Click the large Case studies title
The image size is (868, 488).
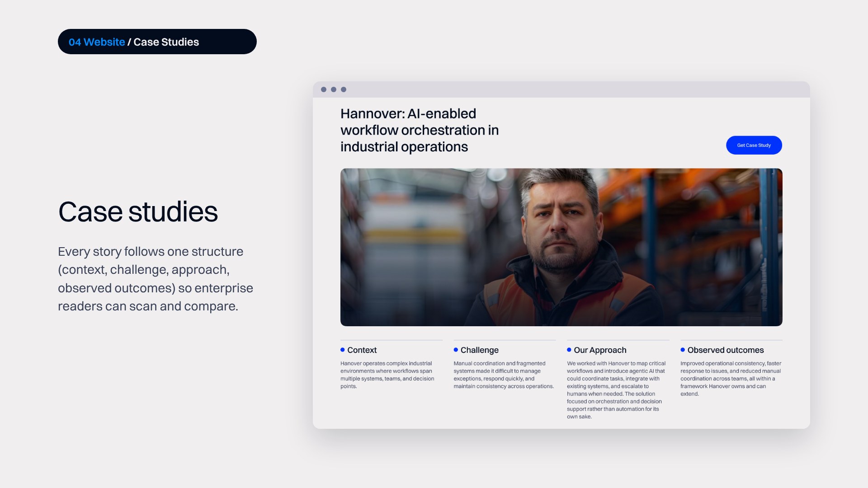(x=138, y=211)
